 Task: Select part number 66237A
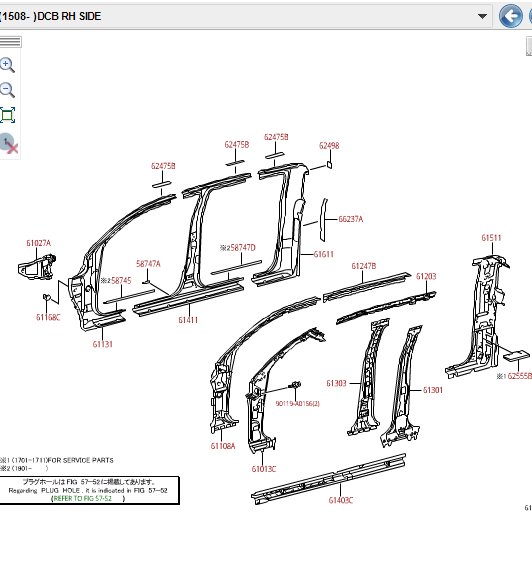pyautogui.click(x=351, y=219)
